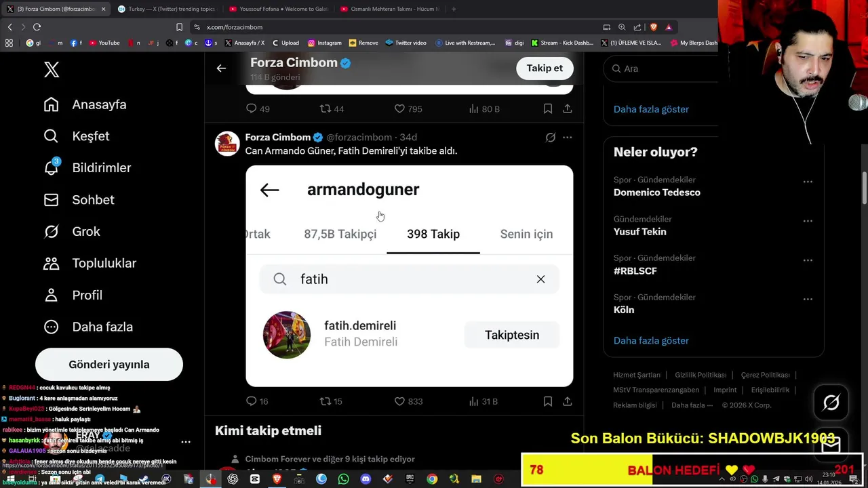This screenshot has height=488, width=868.
Task: Open Bildirimler notifications bell
Action: click(51, 167)
